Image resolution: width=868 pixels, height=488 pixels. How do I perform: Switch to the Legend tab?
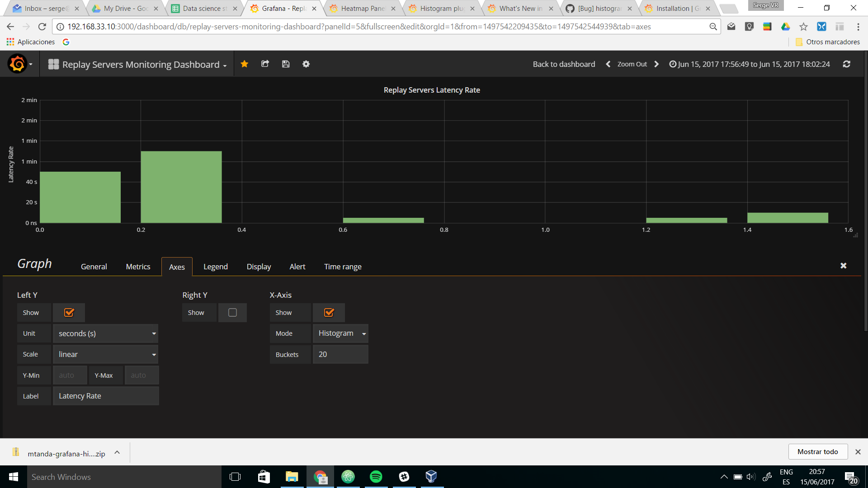216,267
